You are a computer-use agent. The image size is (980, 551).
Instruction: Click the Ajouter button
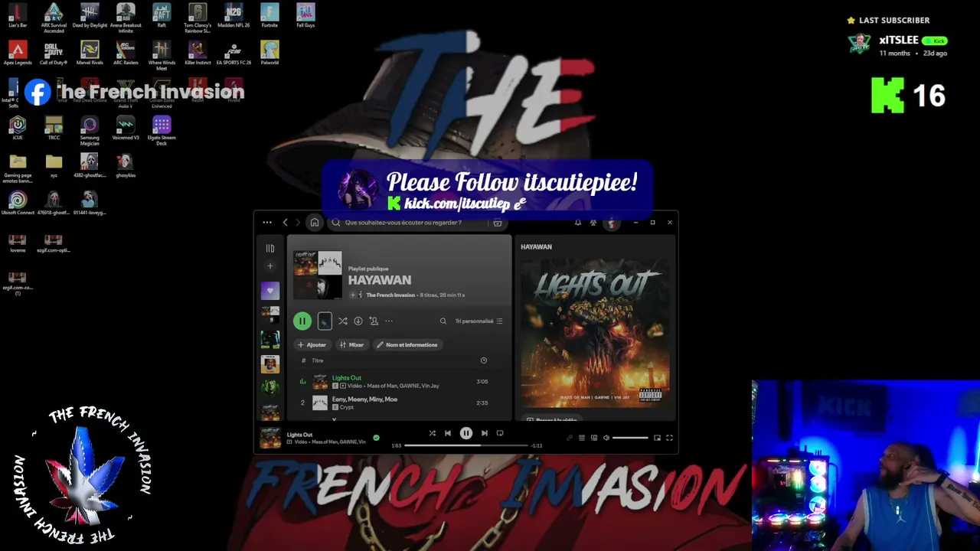pos(312,345)
